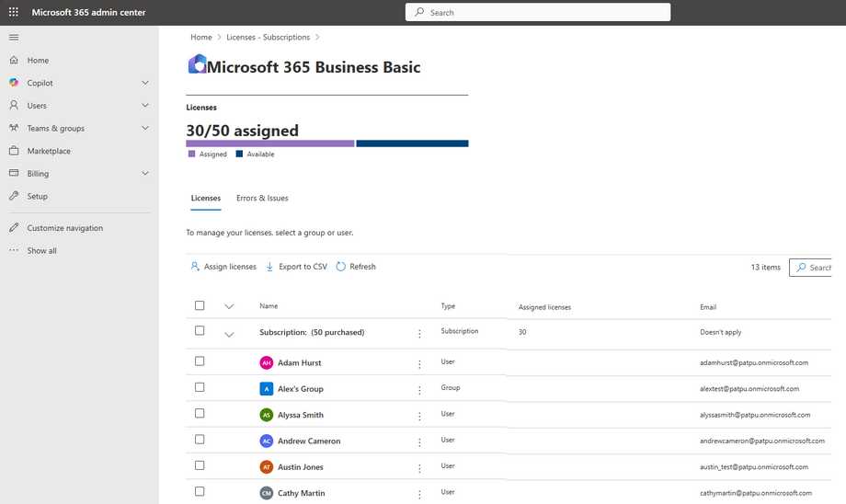Go to Licenses - Subscriptions breadcrumb
Image resolution: width=846 pixels, height=504 pixels.
(x=268, y=38)
